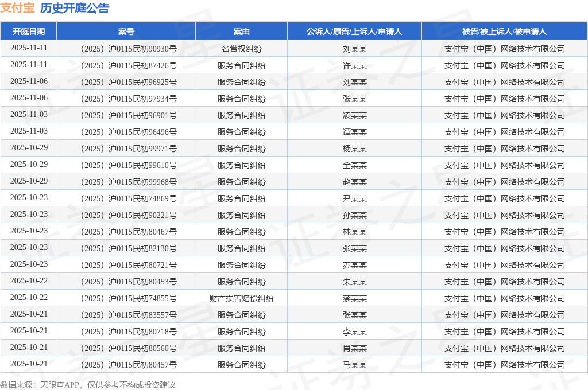Click the defendant cell in the 苏某某 row
Screen dimensions: 588x390
504,265
